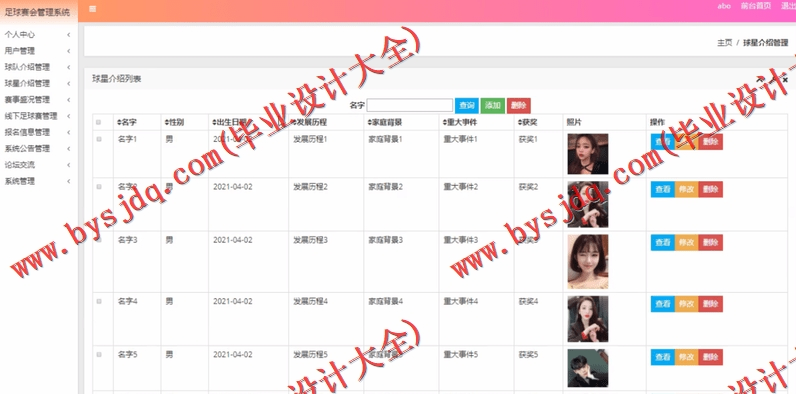Expand the 报名信息管理 sidebar chevron
The image size is (796, 394).
[x=69, y=133]
